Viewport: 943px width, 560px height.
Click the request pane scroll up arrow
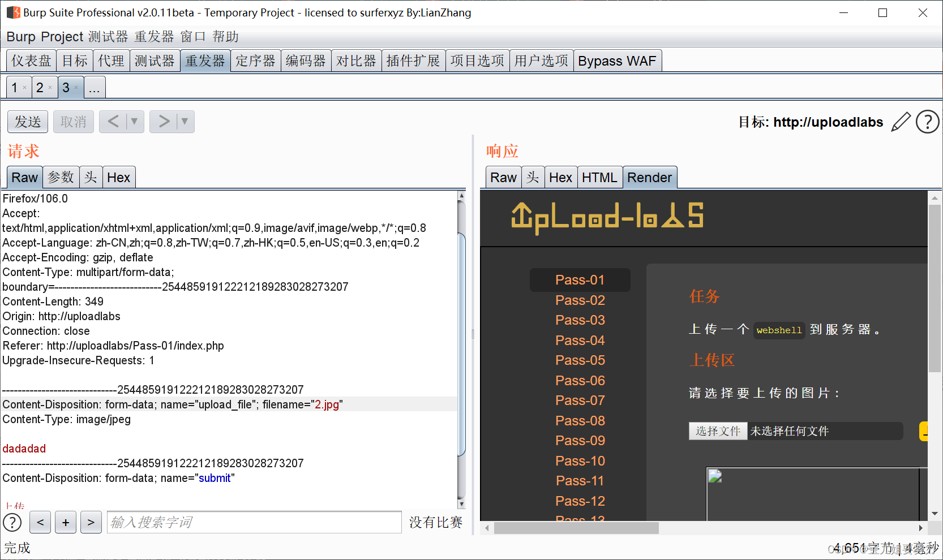point(461,196)
